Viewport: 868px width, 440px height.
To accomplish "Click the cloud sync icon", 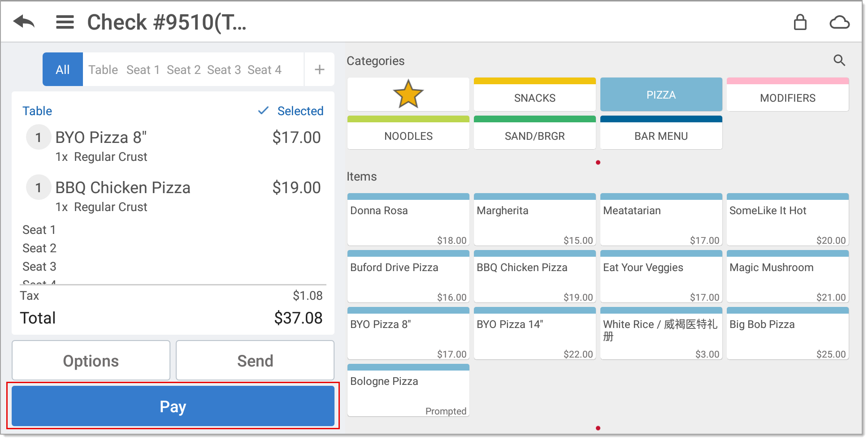I will tap(839, 22).
